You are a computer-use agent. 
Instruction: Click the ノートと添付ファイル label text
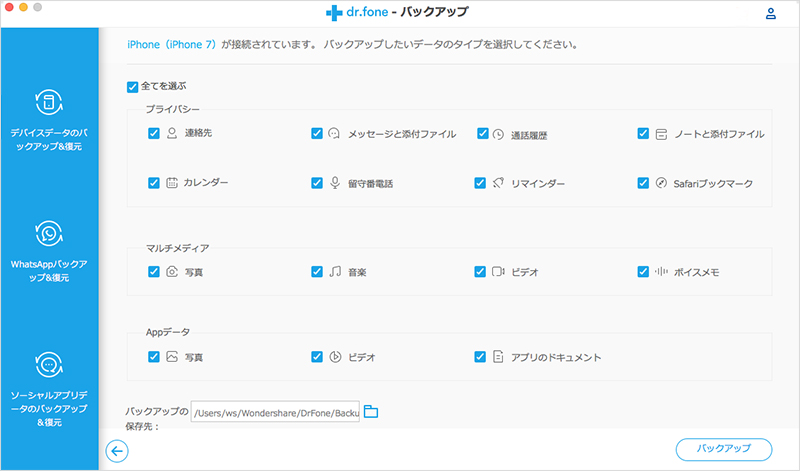tap(719, 134)
